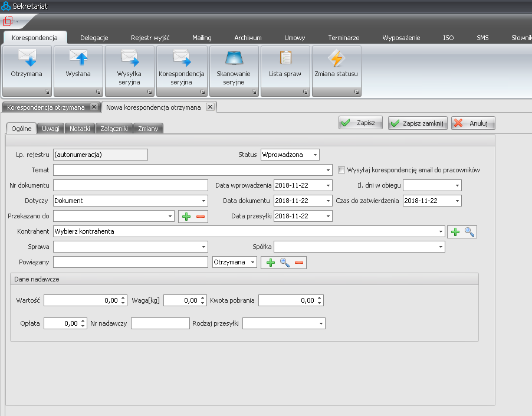Open the Data wprowadzenia date picker
The image size is (532, 416).
point(328,186)
